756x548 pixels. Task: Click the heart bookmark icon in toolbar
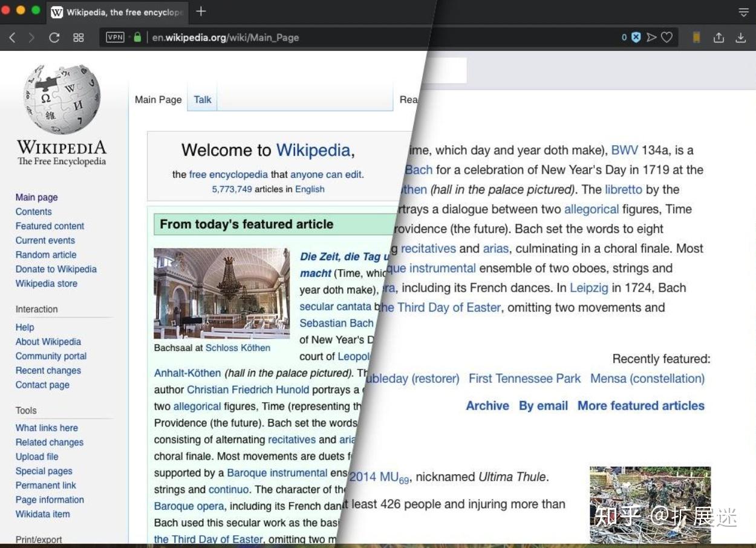[x=666, y=37]
